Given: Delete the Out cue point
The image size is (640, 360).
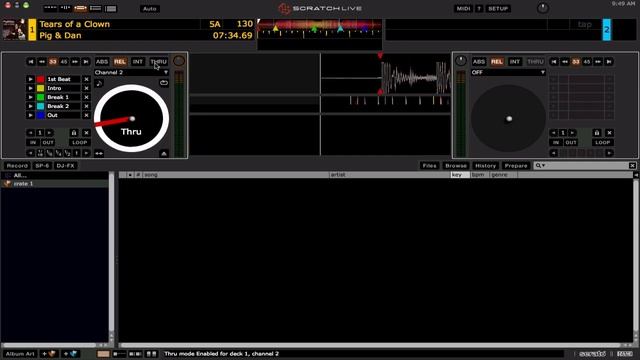Looking at the screenshot, I should click(86, 115).
